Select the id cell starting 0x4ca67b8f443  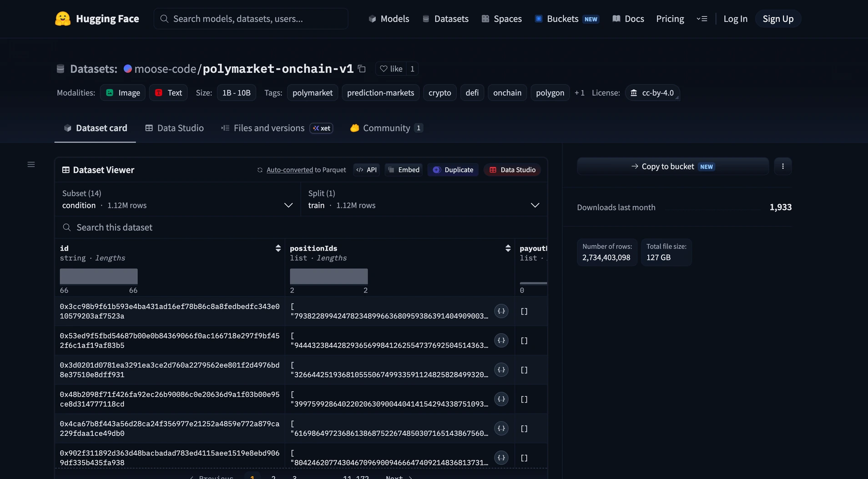coord(170,429)
